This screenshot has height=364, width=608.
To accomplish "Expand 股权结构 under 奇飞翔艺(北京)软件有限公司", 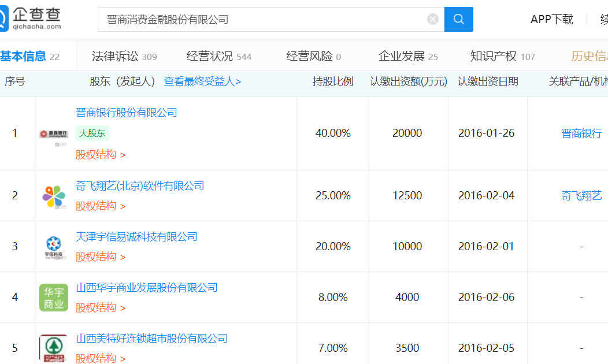I will [101, 206].
